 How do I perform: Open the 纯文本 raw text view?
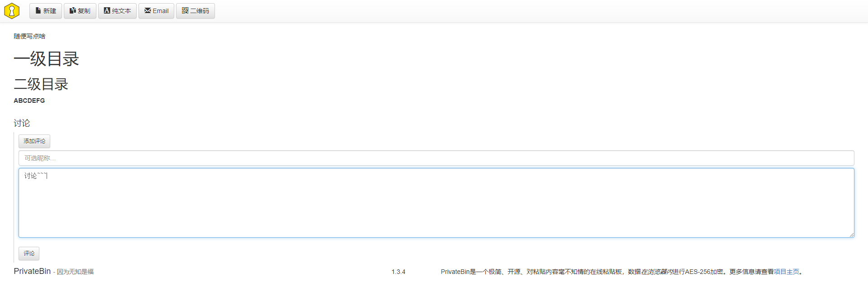117,11
